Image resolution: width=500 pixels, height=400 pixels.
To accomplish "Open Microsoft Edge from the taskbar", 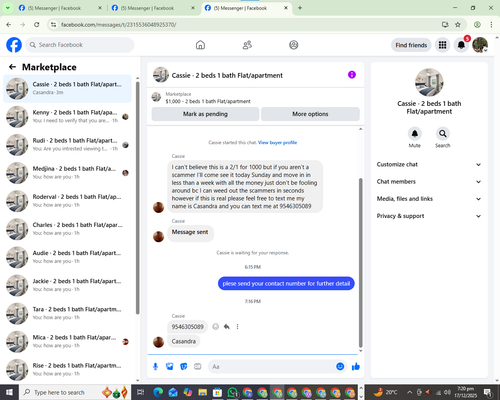I will click(158, 392).
